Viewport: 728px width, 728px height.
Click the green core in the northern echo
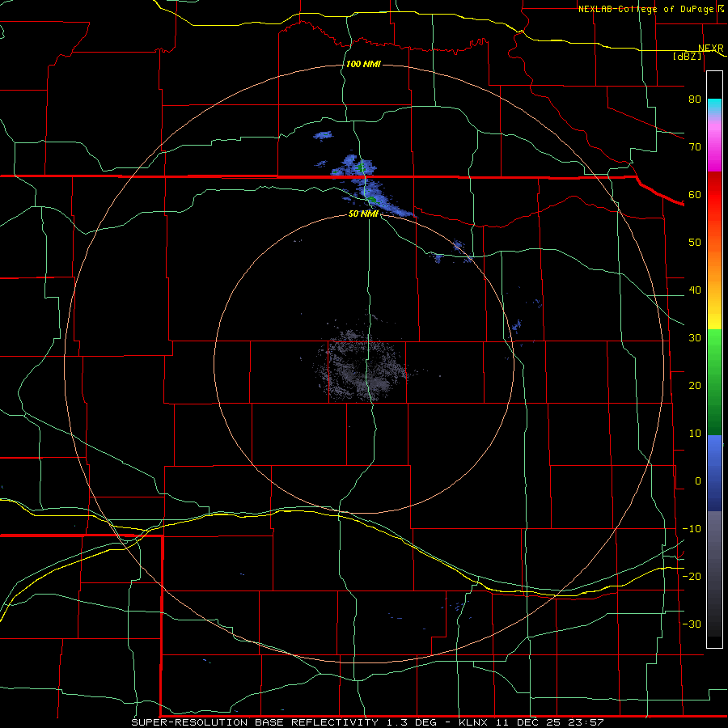click(x=362, y=166)
